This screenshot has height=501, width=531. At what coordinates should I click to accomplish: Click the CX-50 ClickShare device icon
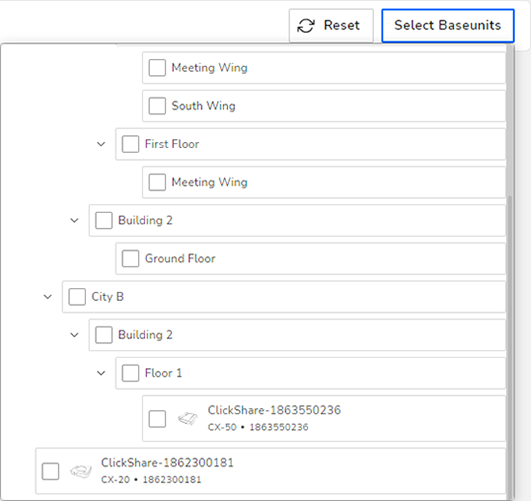point(188,419)
